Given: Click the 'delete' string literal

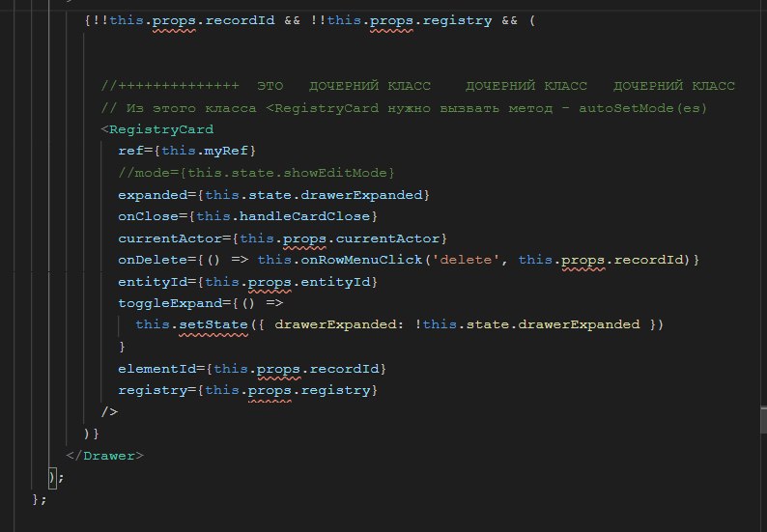Looking at the screenshot, I should click(x=466, y=260).
